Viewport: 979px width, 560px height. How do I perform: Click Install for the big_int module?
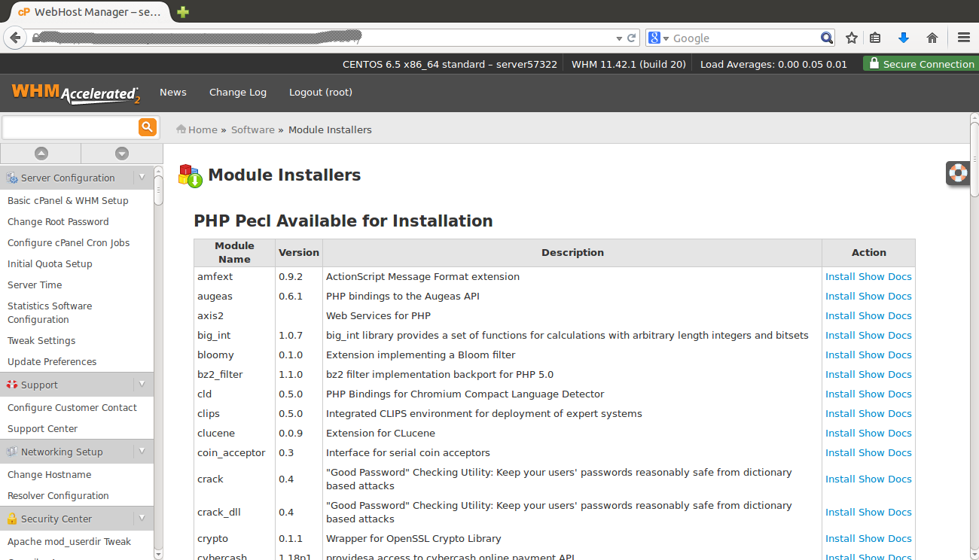[840, 335]
